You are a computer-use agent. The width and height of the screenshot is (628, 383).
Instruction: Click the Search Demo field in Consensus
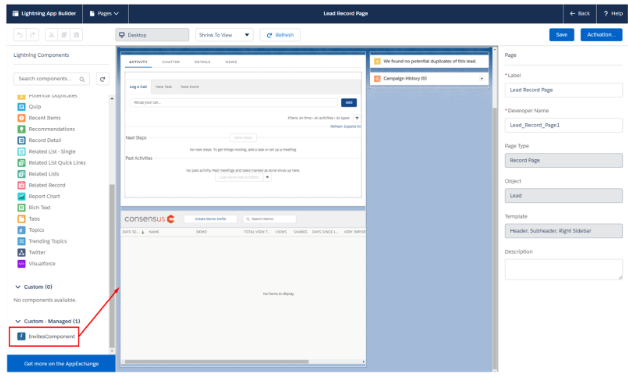tap(270, 219)
